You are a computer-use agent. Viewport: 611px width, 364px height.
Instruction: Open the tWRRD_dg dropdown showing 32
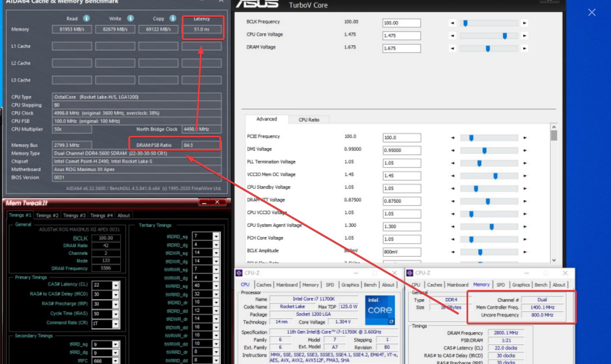[x=216, y=294]
